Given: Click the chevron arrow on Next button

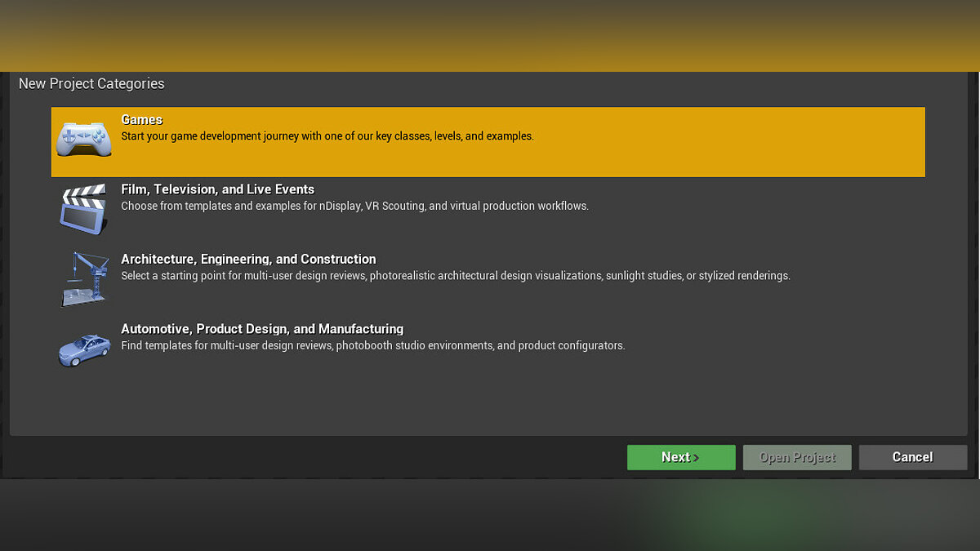Looking at the screenshot, I should 696,458.
